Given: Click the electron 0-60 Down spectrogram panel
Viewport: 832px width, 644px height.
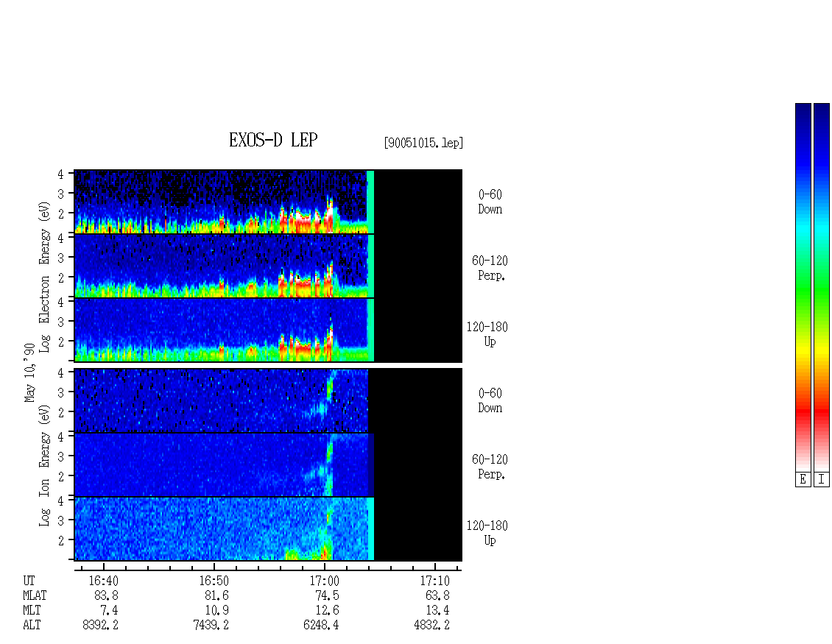Looking at the screenshot, I should tap(268, 202).
